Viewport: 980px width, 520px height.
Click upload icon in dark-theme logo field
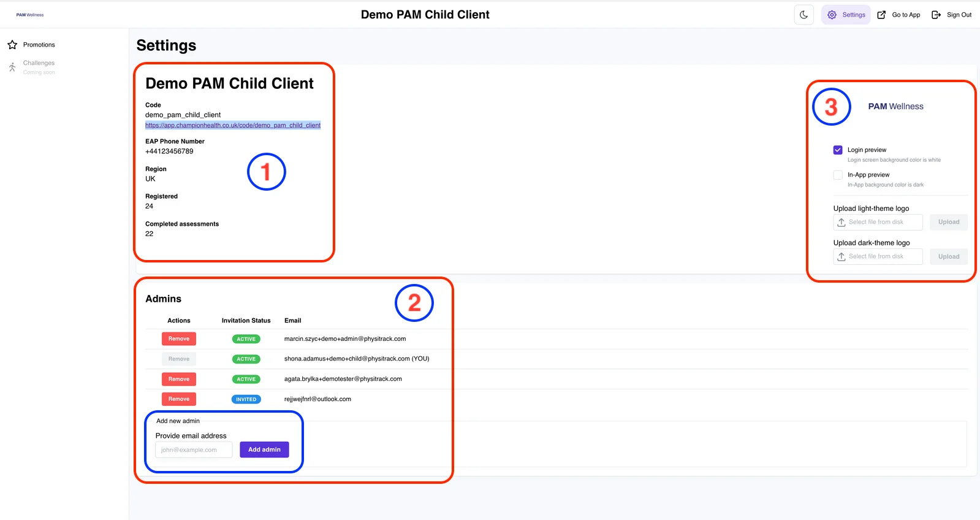[841, 256]
